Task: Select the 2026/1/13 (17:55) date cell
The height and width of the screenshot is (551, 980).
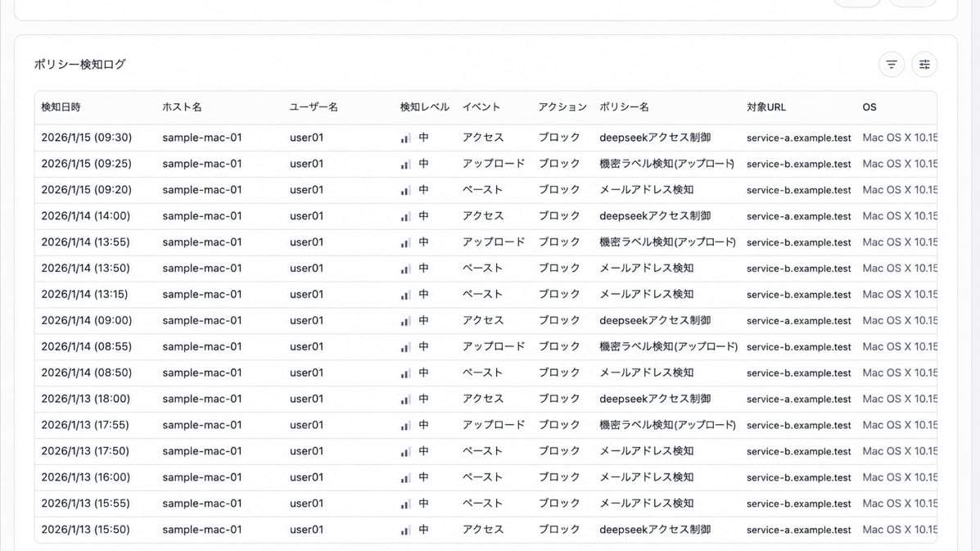Action: [x=85, y=425]
